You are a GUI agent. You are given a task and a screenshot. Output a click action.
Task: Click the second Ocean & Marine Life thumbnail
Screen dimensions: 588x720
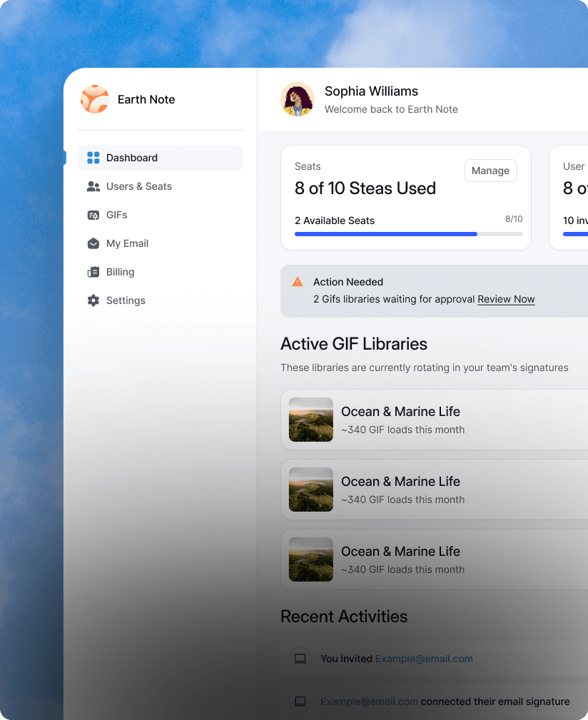(311, 490)
